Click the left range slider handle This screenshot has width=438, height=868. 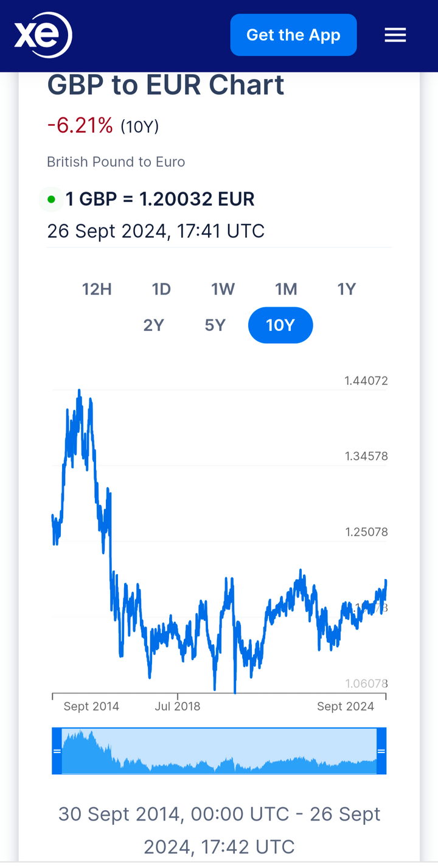point(57,751)
